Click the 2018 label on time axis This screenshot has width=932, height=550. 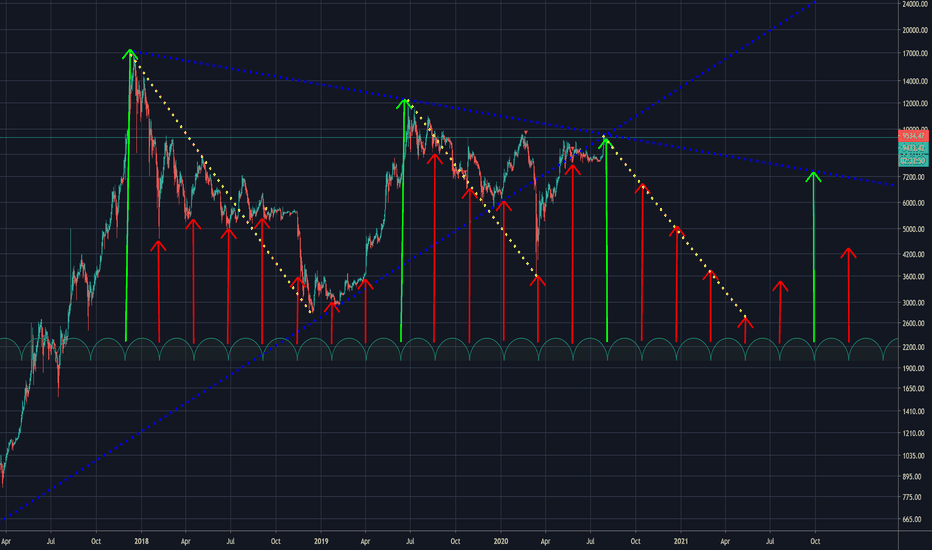click(141, 542)
